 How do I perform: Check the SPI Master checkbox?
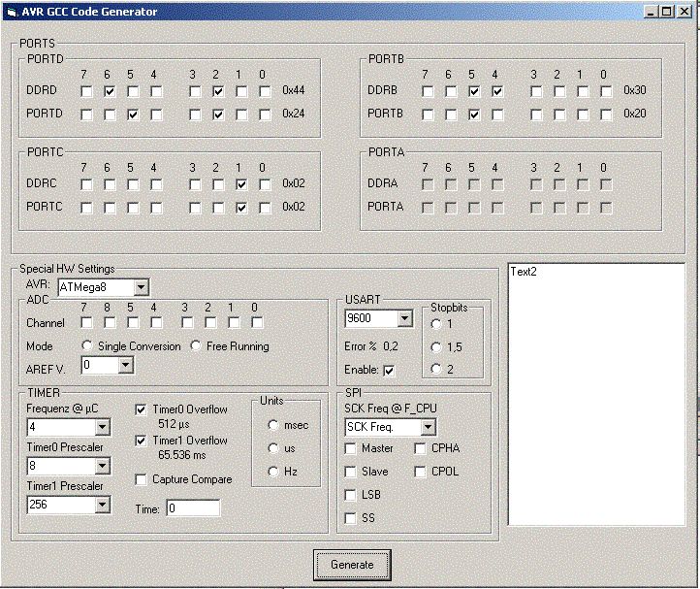tap(351, 448)
